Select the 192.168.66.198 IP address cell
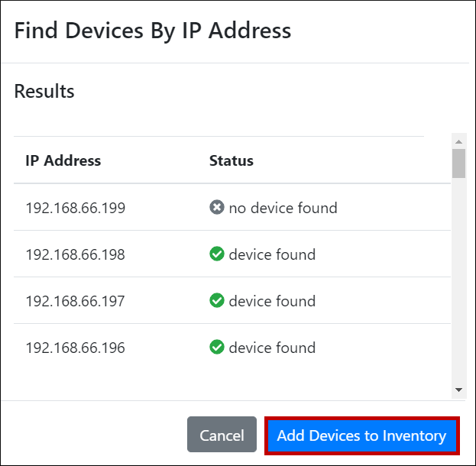Image resolution: width=476 pixels, height=466 pixels. click(x=76, y=254)
